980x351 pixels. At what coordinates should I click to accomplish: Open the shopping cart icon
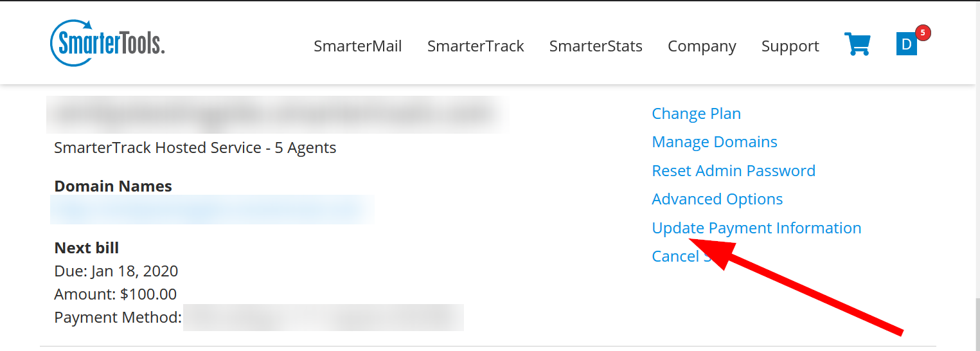coord(857,44)
